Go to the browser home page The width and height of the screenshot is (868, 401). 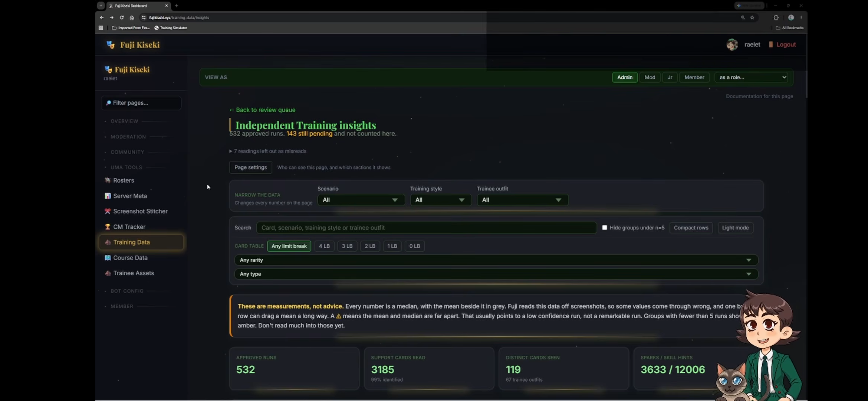point(132,17)
